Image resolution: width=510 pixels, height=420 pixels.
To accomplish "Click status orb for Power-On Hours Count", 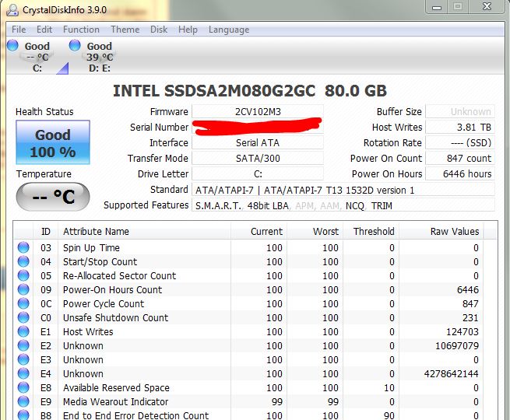I will tap(23, 289).
